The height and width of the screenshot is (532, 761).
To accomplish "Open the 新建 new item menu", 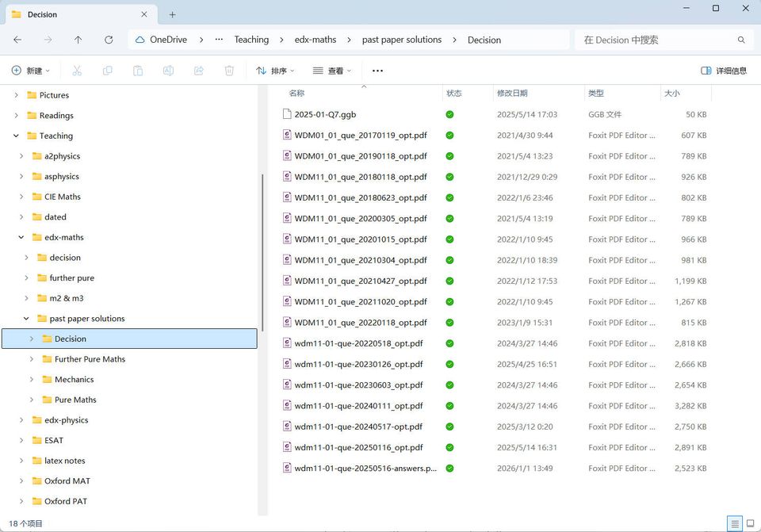I will [x=31, y=71].
